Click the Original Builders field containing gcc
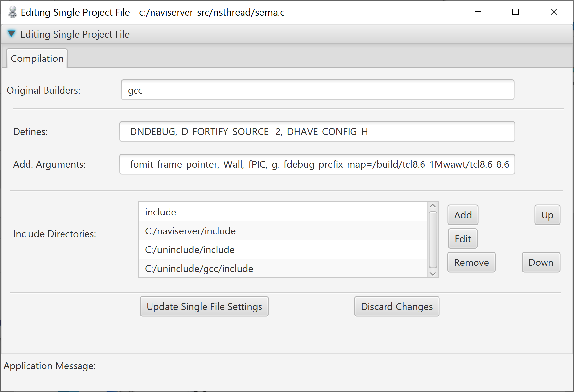This screenshot has width=574, height=392. pos(317,90)
